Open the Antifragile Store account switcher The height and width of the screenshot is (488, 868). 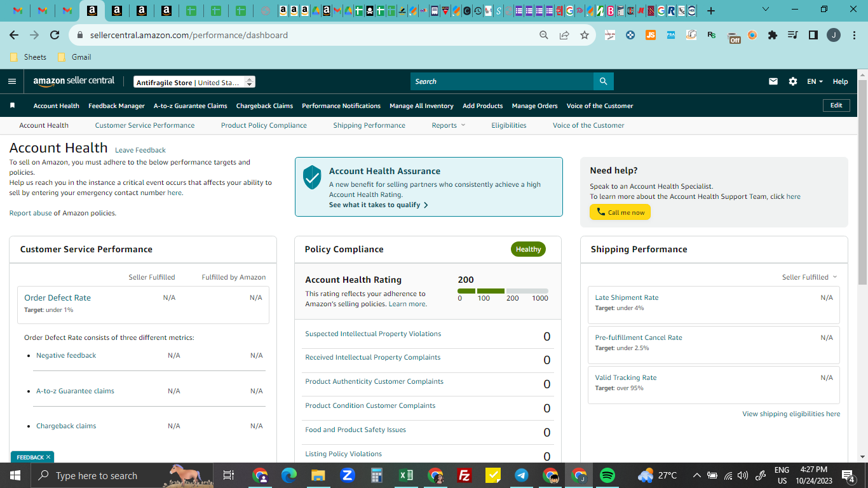click(194, 82)
